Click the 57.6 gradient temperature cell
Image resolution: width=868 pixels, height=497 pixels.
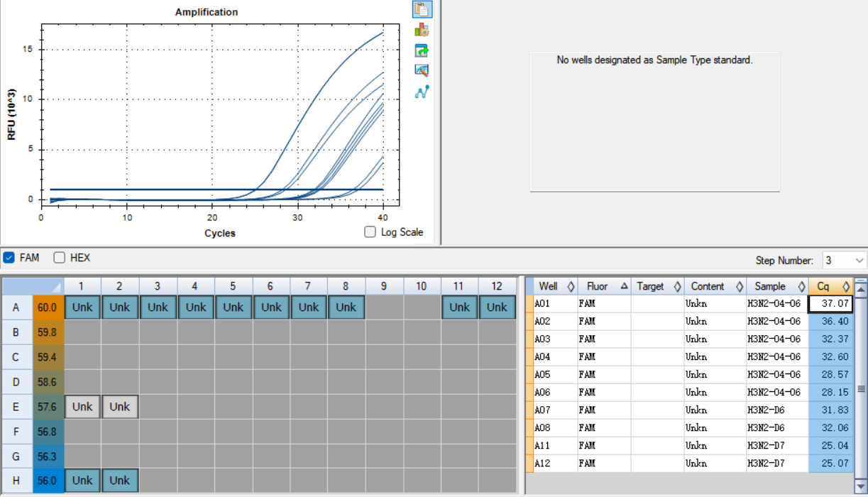[x=48, y=407]
